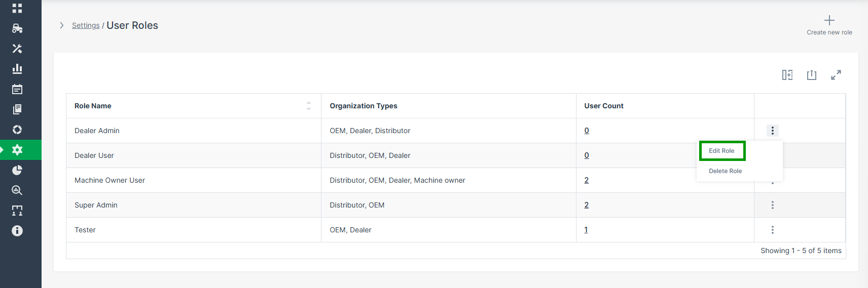Open the info icon in sidebar

point(17,231)
